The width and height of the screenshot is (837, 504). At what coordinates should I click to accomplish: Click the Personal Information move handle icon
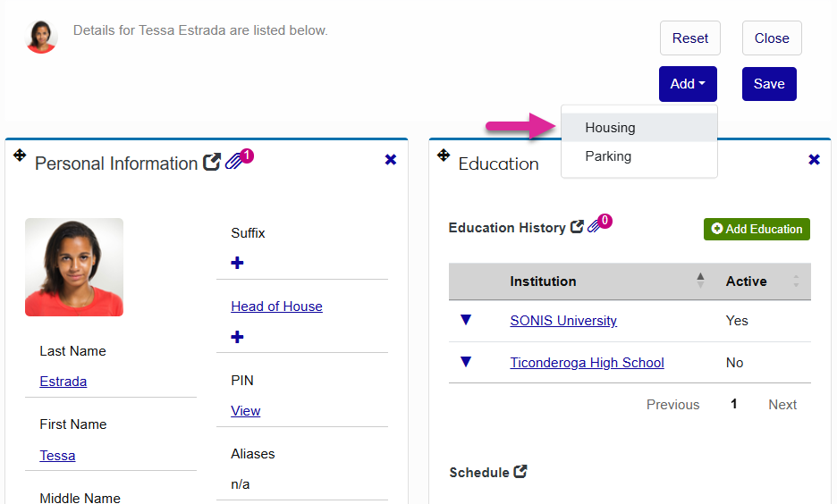coord(20,155)
